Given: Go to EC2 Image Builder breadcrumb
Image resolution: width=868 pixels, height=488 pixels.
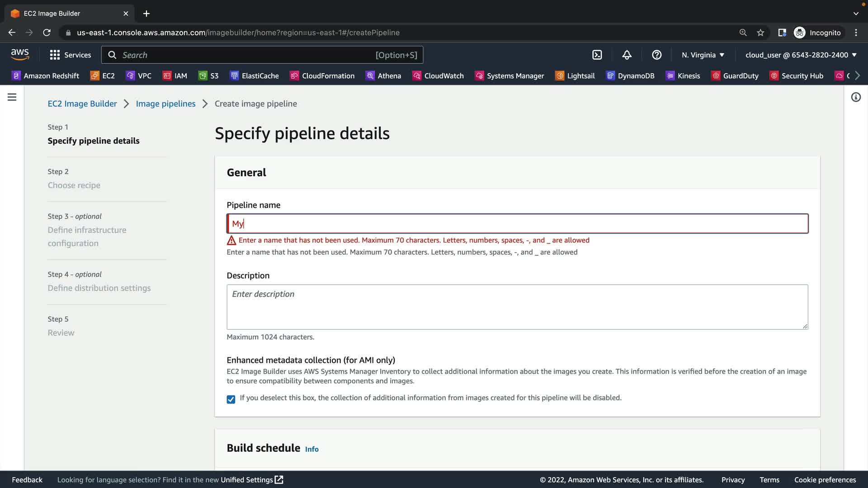Looking at the screenshot, I should (82, 103).
